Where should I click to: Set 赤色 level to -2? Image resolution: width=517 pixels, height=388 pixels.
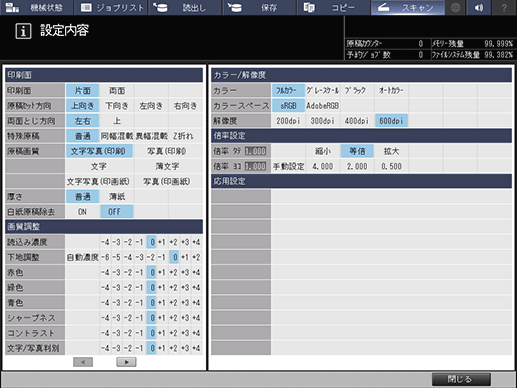click(128, 272)
